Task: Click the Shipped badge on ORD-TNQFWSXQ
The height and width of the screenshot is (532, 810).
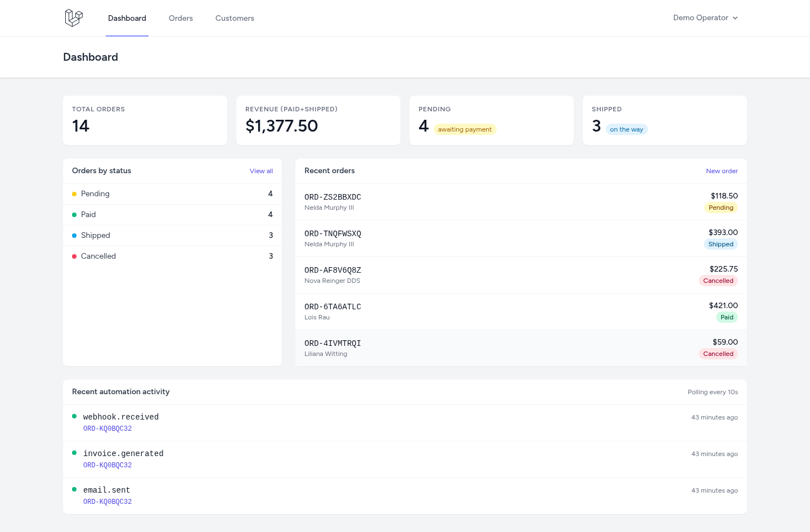Action: [x=721, y=245]
